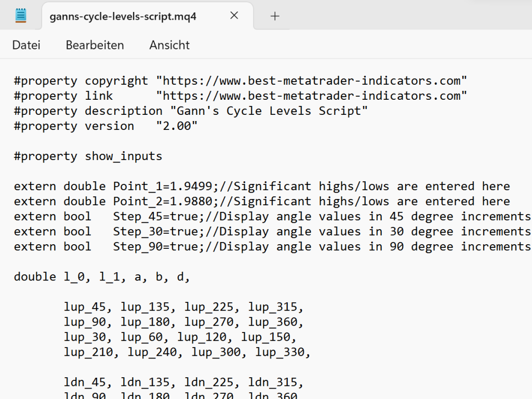Close the ganns-cycle-levels-script.mq4 tab
The width and height of the screenshot is (532, 399).
[234, 16]
